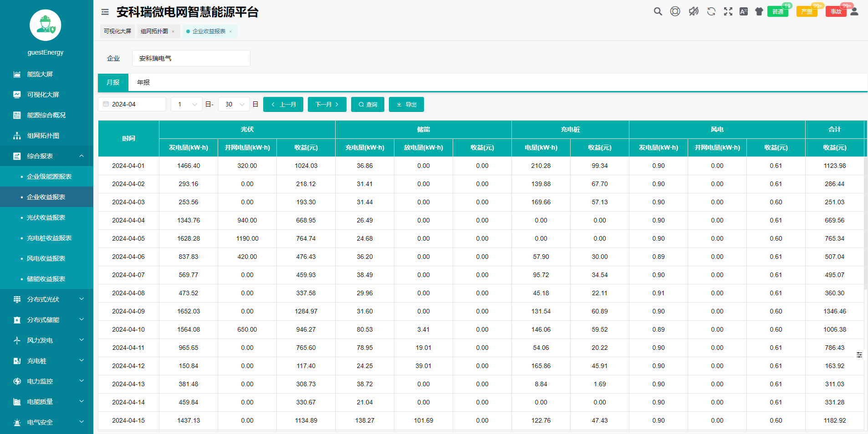
Task: Open the theme shirt icon
Action: coord(759,11)
